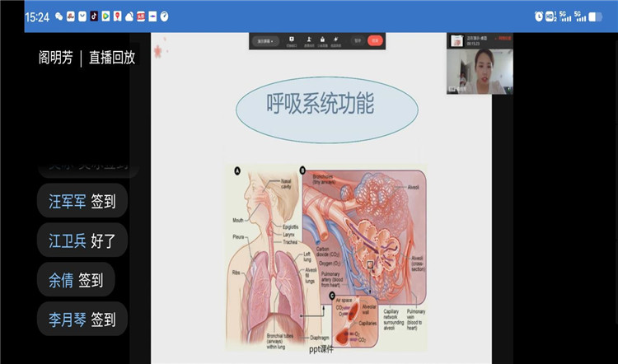Tap the first 5G signal strength indicator

tap(565, 16)
